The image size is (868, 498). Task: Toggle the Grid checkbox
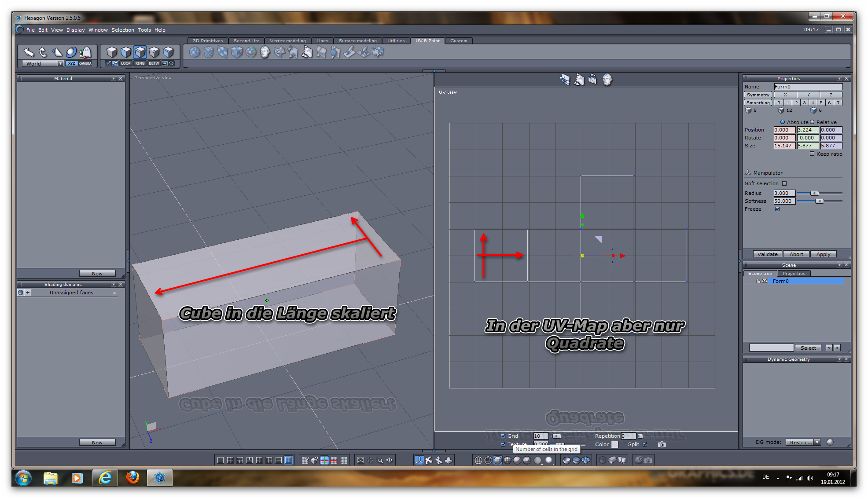tap(503, 436)
